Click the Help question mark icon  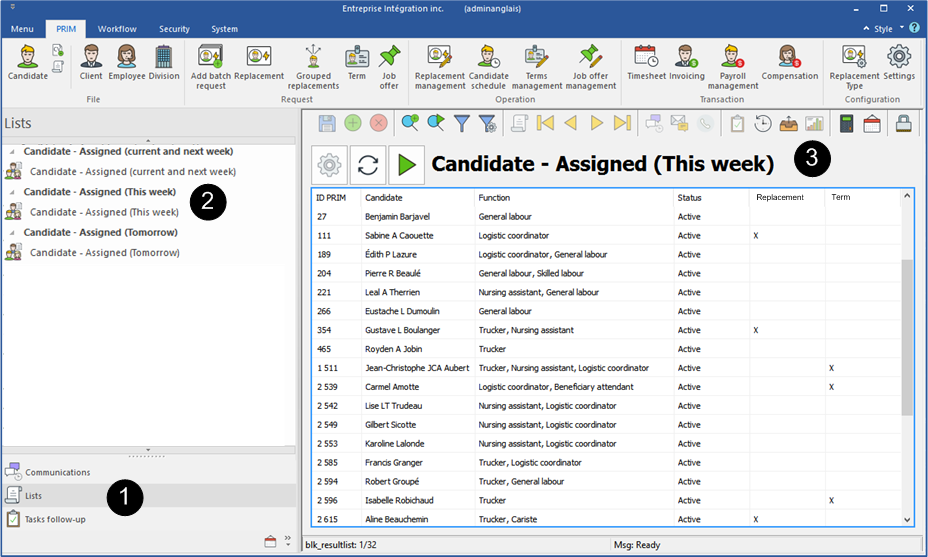(x=915, y=28)
